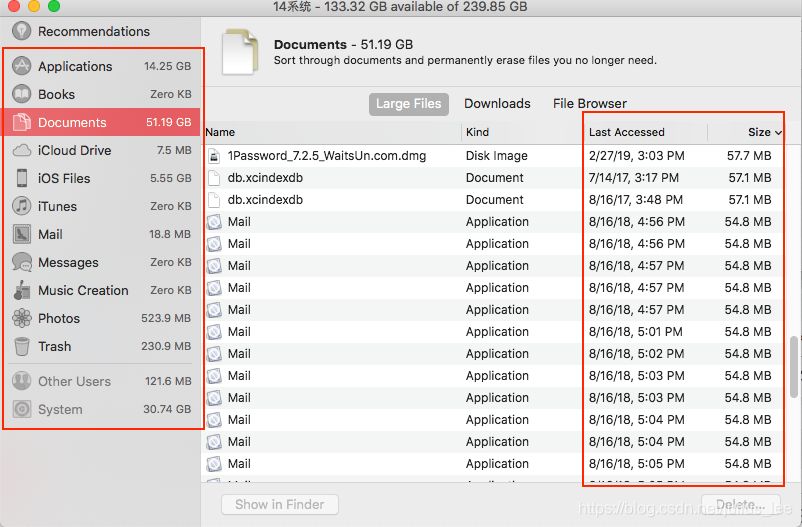Click the file list vertical scrollbar

794,366
